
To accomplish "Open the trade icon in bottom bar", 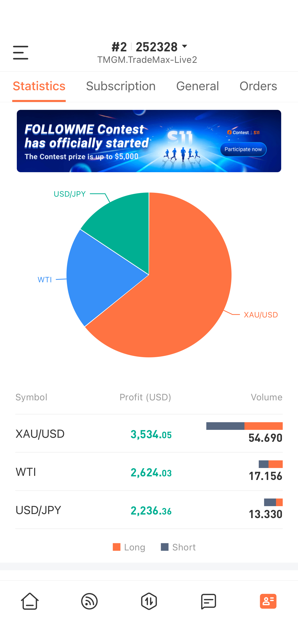I will pos(149,601).
